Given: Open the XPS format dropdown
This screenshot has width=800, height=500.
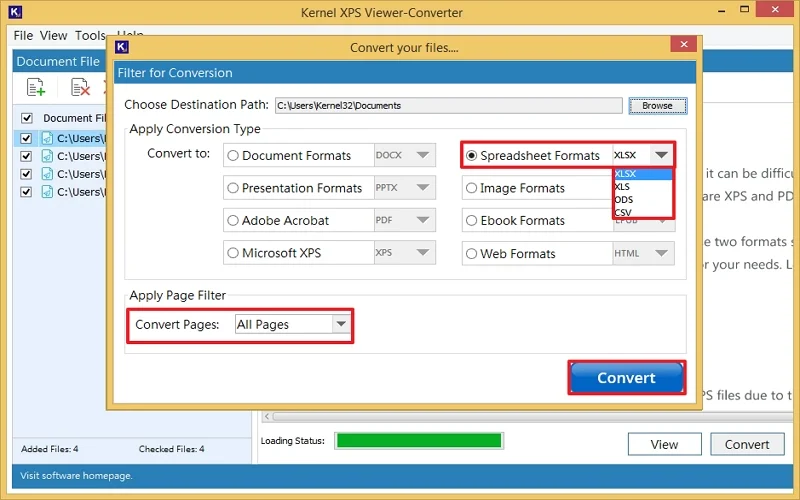Looking at the screenshot, I should 422,253.
